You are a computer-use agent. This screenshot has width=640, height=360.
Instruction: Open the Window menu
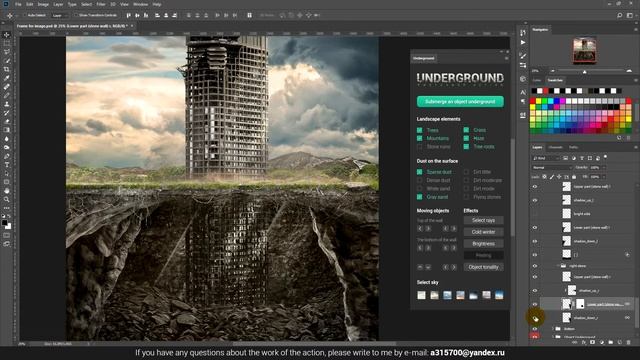tap(141, 4)
